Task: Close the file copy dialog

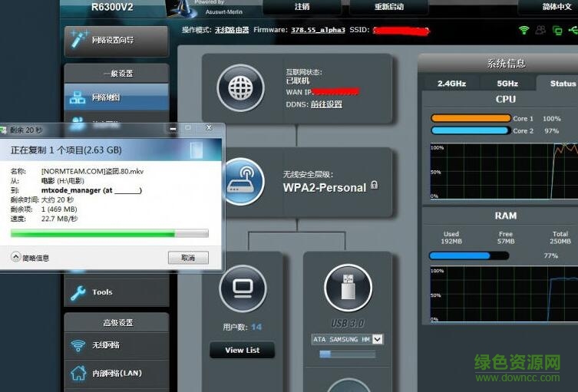Action: [x=209, y=127]
